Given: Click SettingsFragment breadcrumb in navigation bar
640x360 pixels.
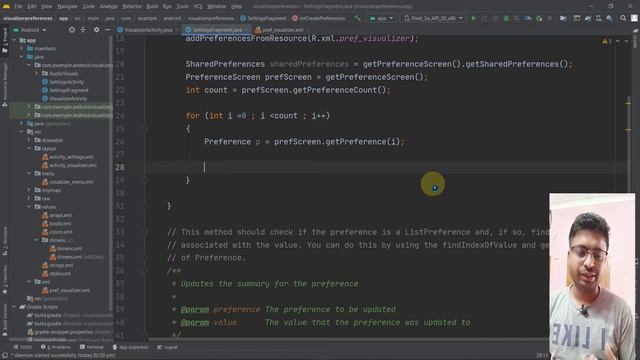Looking at the screenshot, I should point(263,18).
